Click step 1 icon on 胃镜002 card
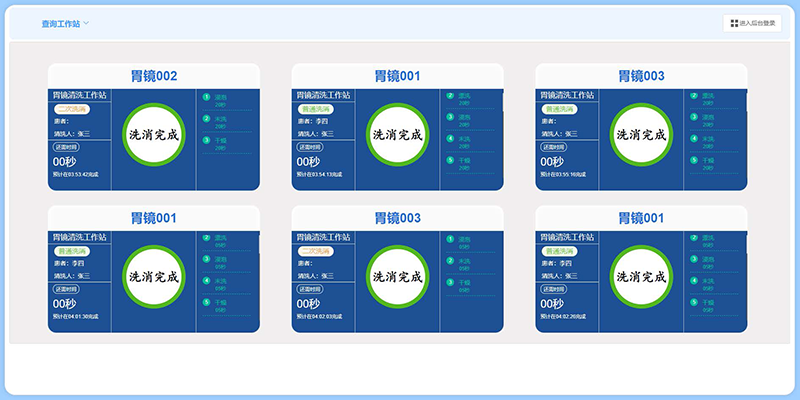800x400 pixels. click(x=206, y=97)
